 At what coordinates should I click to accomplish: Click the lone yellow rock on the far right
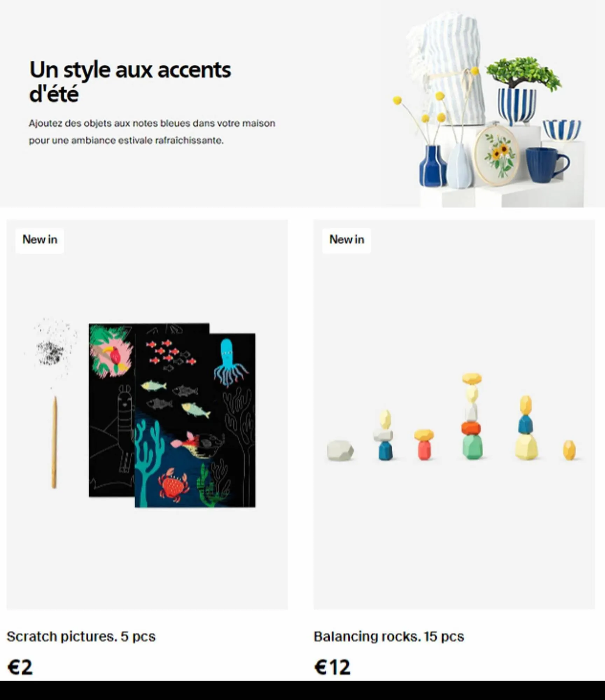point(569,450)
